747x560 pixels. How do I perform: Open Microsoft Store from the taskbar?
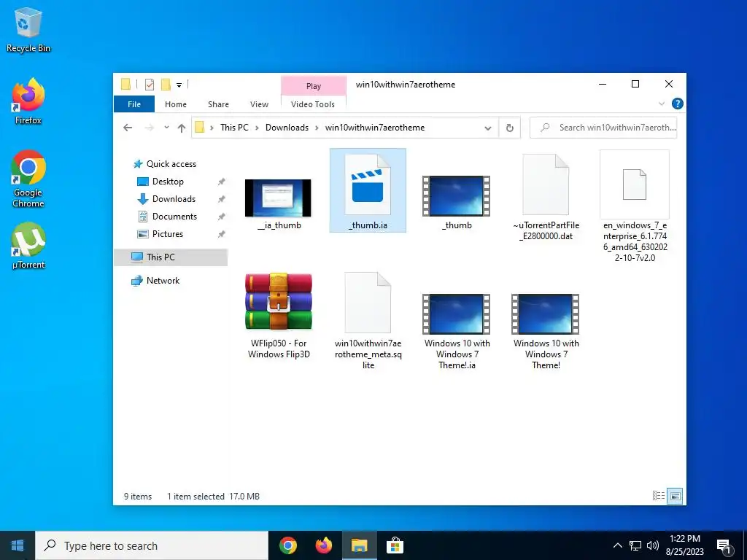395,545
